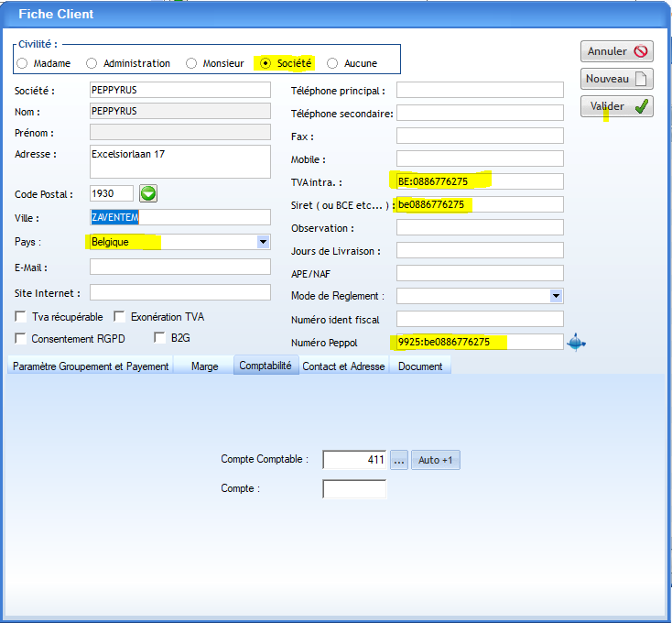Click into the E-Mail input field
The width and height of the screenshot is (672, 623).
pos(180,267)
